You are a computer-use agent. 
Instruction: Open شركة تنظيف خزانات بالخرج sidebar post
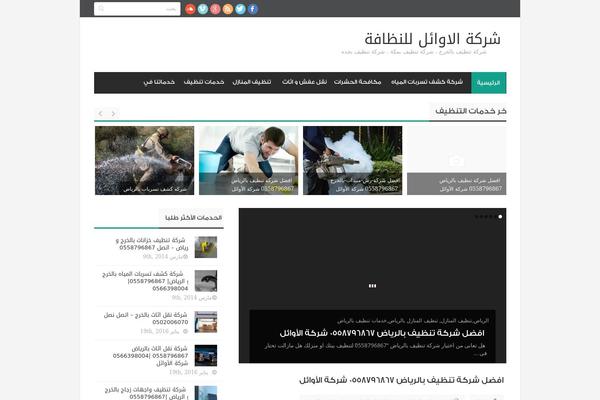point(152,244)
